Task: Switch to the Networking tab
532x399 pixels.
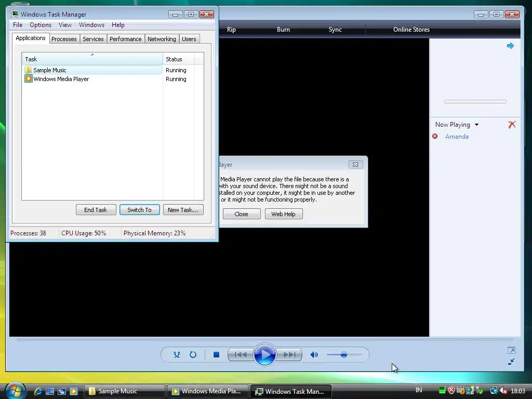Action: point(162,39)
